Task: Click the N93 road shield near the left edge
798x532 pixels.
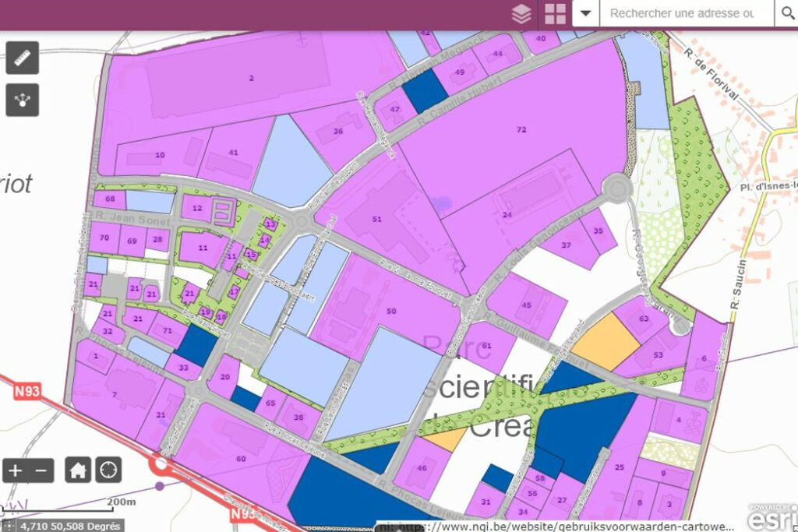Action: 27,391
